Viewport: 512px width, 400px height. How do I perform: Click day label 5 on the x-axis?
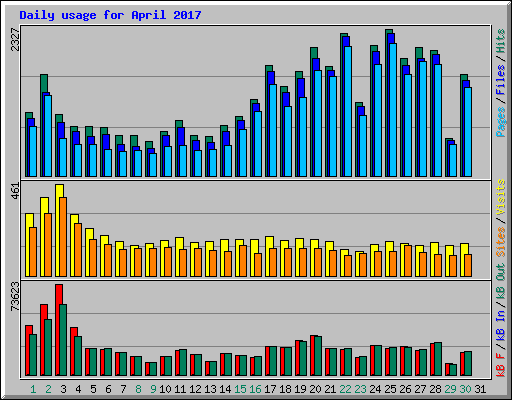(93, 389)
